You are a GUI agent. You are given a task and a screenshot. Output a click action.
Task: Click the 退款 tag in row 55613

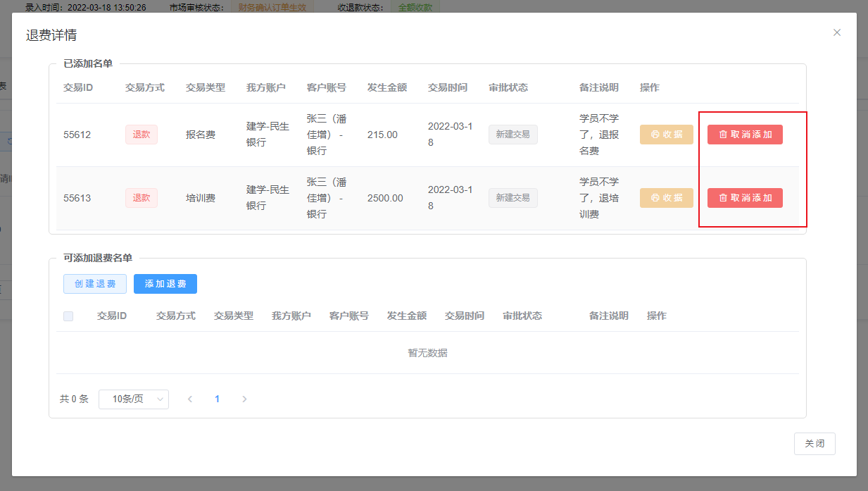coord(141,198)
